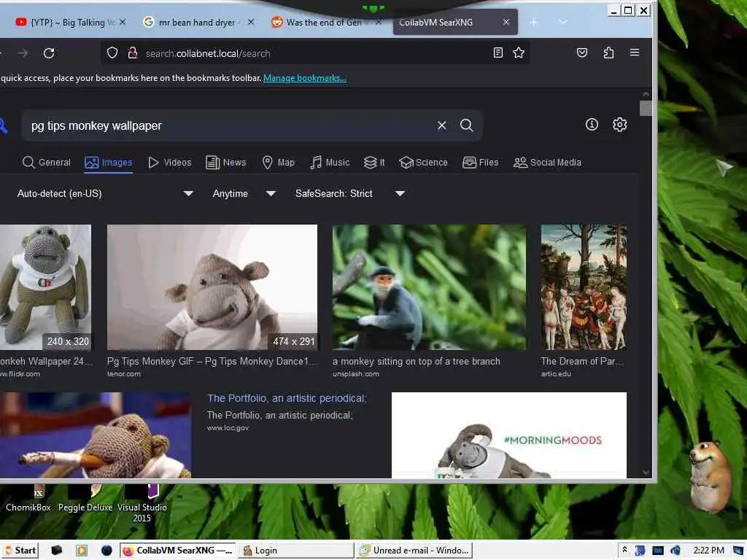The image size is (747, 560).
Task: Open a new tab with plus icon
Action: [x=533, y=22]
